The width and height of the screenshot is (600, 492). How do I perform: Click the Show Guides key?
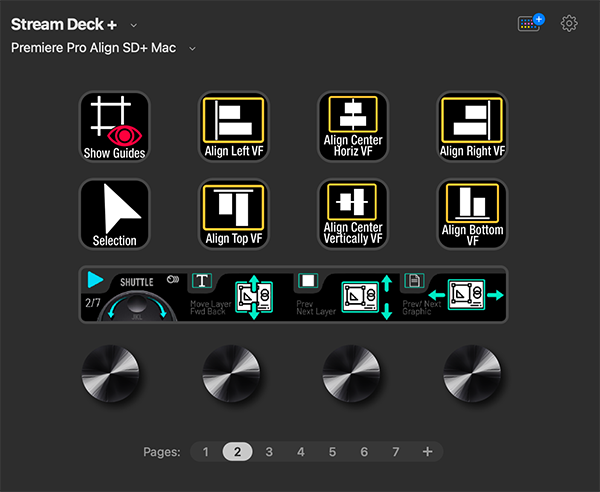tap(114, 127)
